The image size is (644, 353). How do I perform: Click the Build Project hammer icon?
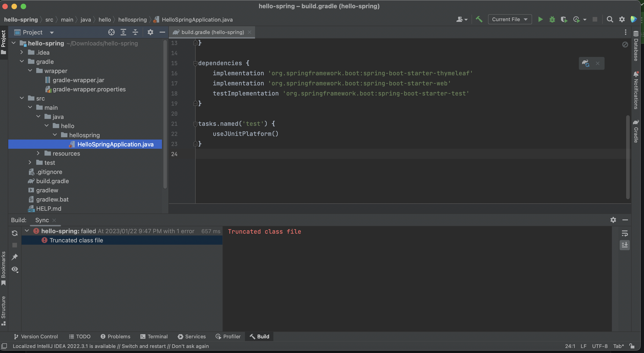479,19
